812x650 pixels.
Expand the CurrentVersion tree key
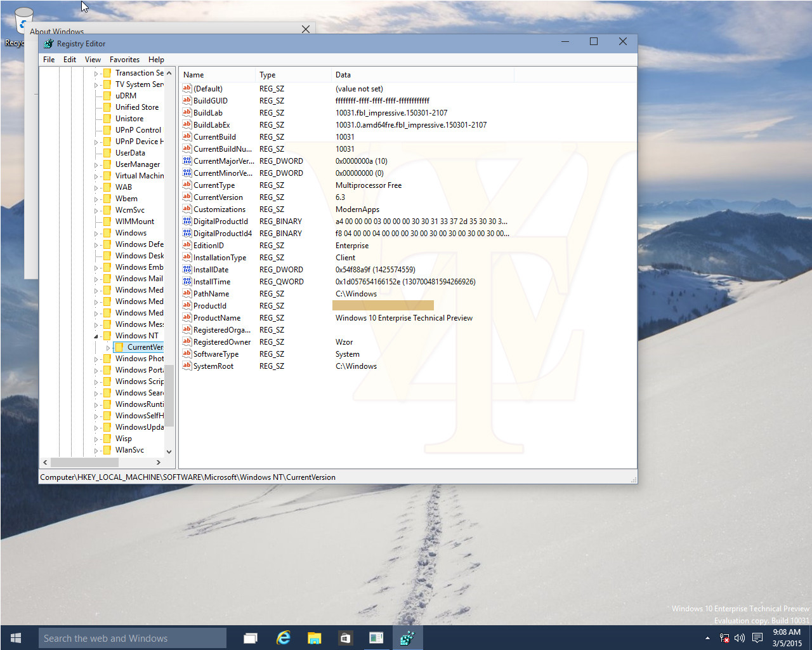[x=108, y=348]
